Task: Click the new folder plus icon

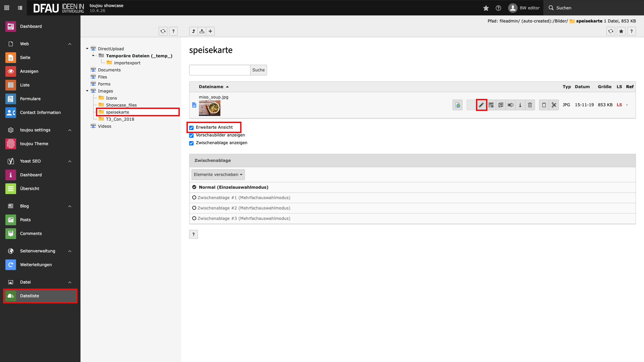Action: (x=210, y=31)
